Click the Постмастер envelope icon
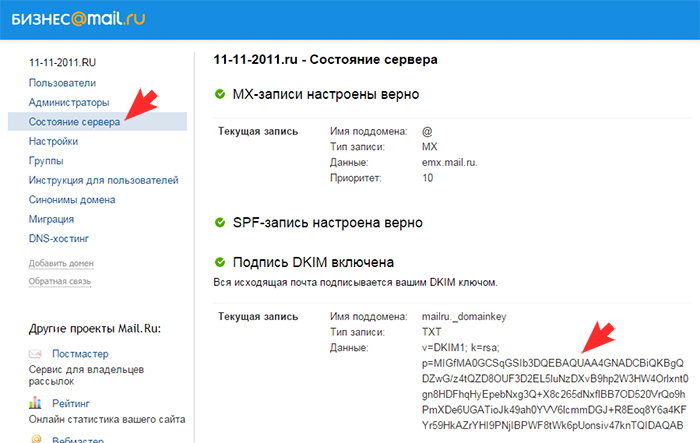 [x=35, y=354]
